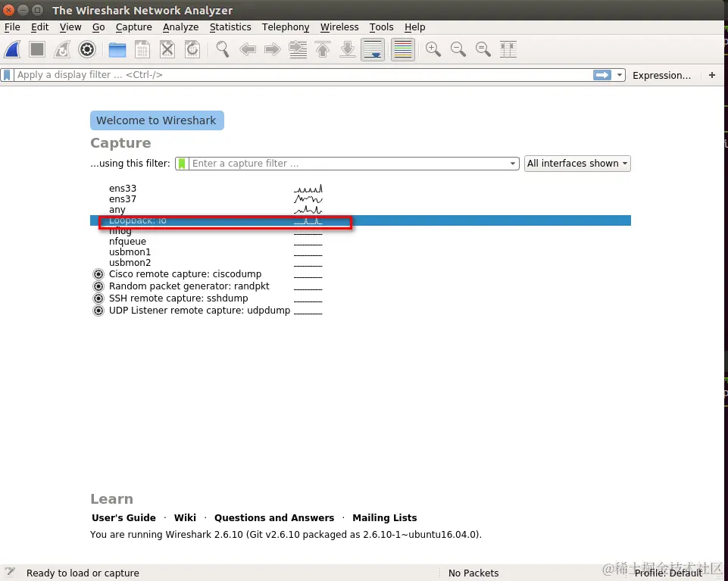This screenshot has height=581, width=728.
Task: Click display filter bookmark icon
Action: point(7,75)
